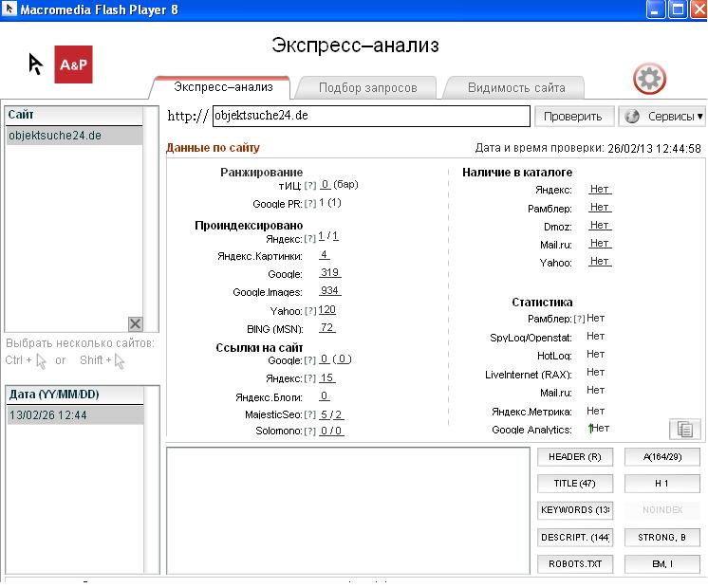Screen dimensions: 708x588
Task: Click the ROBOTS.TXT button
Action: (x=575, y=563)
